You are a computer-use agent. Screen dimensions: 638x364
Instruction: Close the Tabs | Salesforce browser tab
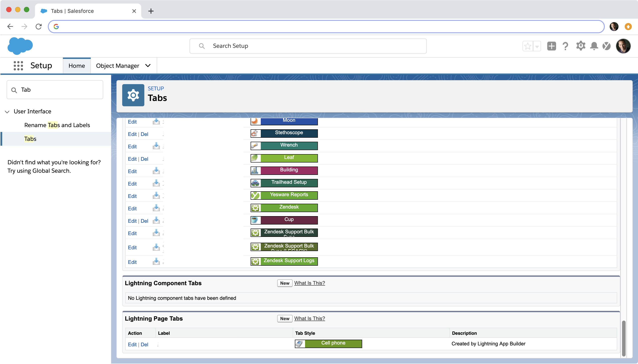134,11
